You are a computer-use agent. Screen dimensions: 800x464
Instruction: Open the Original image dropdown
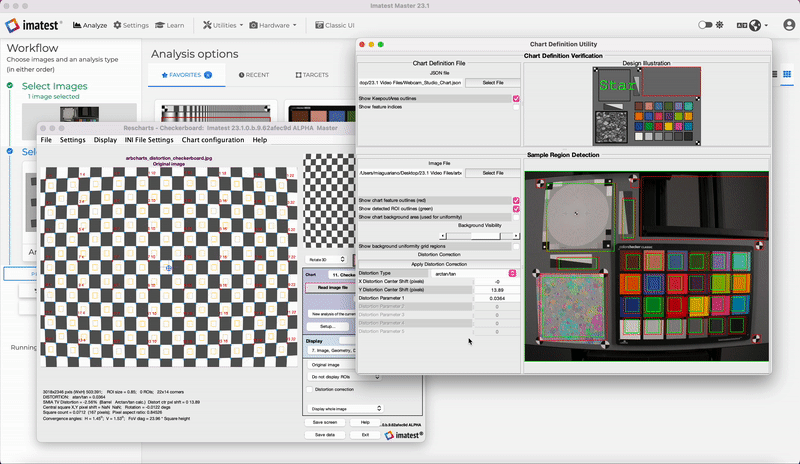[x=332, y=365]
